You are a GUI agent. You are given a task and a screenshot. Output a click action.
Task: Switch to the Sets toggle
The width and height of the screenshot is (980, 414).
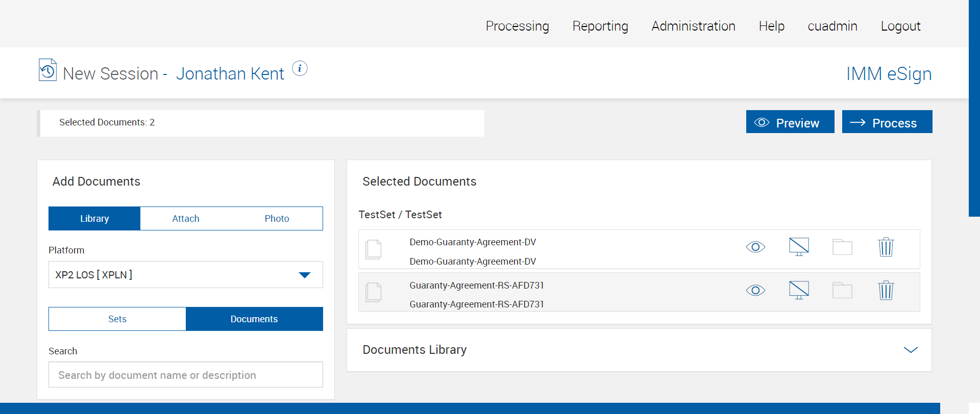point(117,319)
